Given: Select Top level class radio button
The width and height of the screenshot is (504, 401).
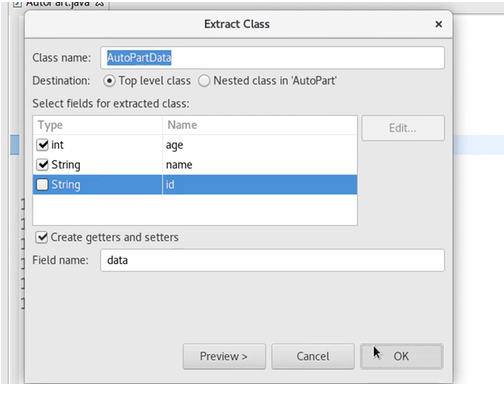Looking at the screenshot, I should 109,81.
